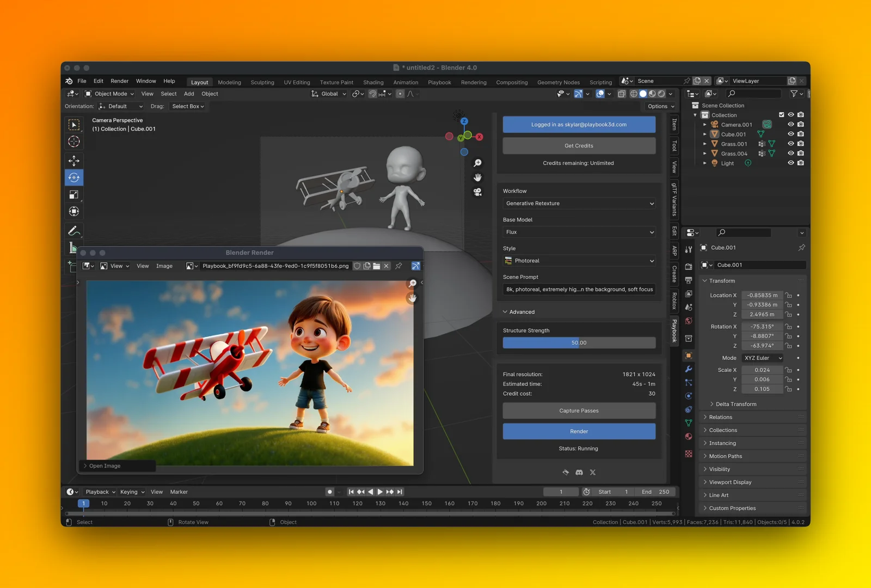This screenshot has width=871, height=588.
Task: Open the Workflow Generative Retexture dropdown
Action: pos(579,203)
